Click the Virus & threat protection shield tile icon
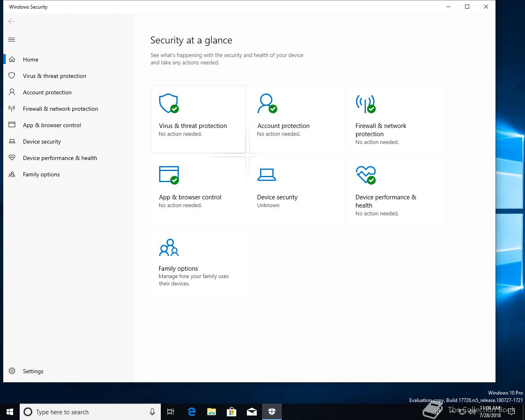The width and height of the screenshot is (525, 420). [x=169, y=103]
